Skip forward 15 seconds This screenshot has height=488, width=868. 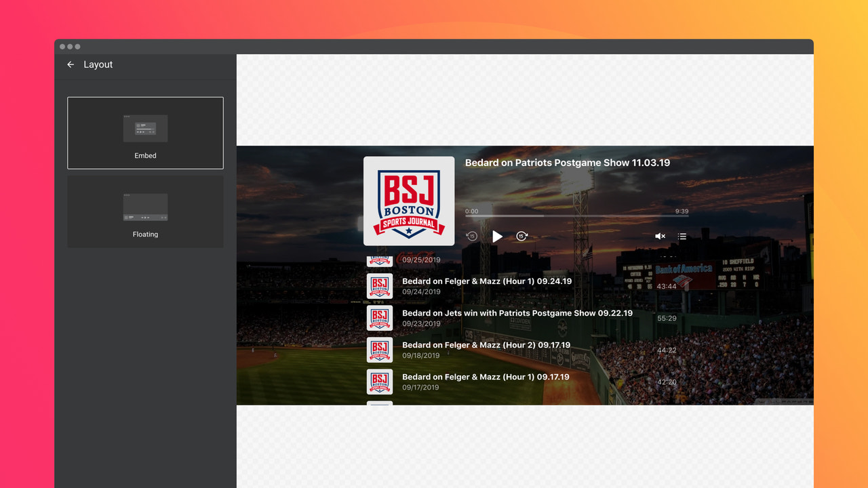[521, 236]
